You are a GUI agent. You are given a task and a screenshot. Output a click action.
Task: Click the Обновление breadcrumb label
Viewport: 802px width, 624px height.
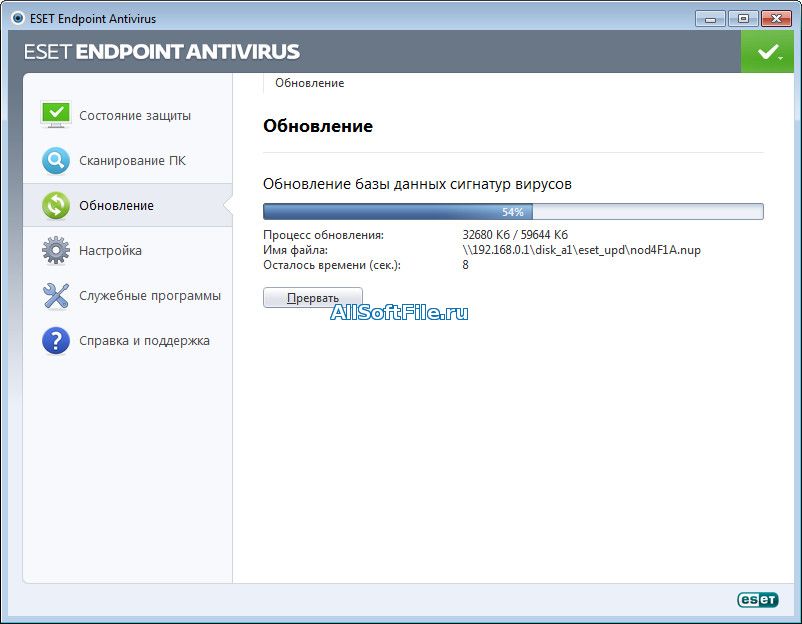[x=309, y=83]
